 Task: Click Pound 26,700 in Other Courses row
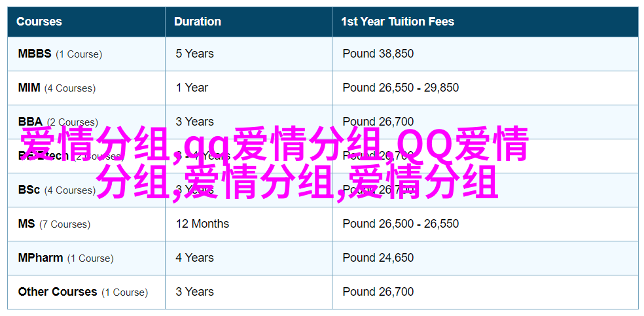pyautogui.click(x=378, y=292)
